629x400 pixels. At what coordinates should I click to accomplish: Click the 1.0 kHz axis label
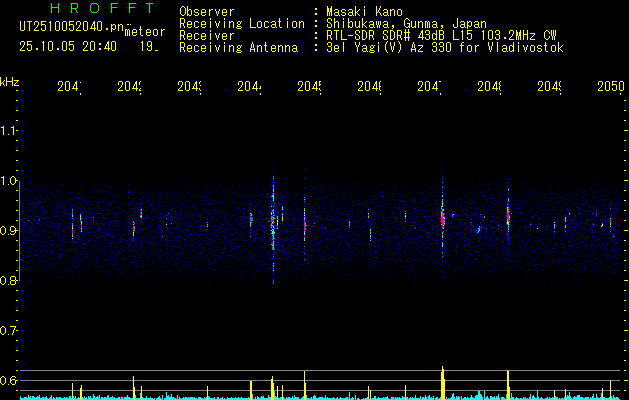pyautogui.click(x=8, y=181)
